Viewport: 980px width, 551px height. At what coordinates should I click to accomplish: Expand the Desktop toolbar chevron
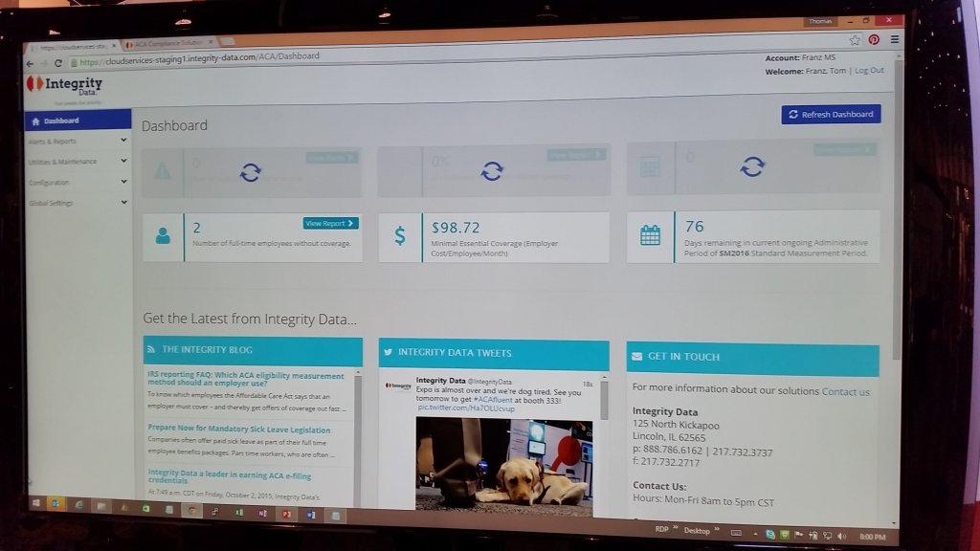[716, 529]
